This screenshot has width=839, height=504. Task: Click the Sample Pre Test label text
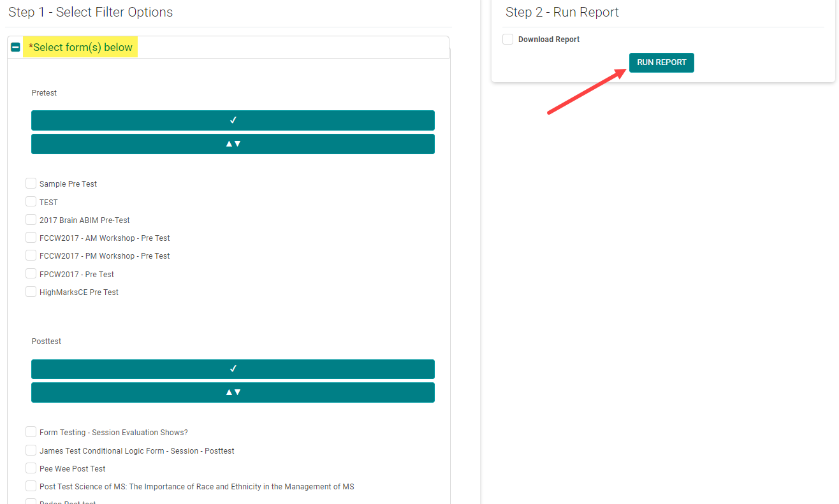tap(68, 184)
